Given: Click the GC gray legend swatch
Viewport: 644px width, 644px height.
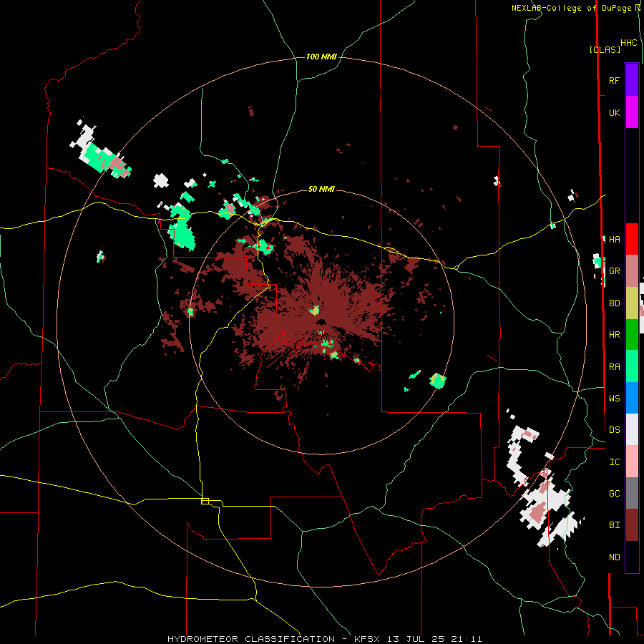Looking at the screenshot, I should pyautogui.click(x=632, y=493).
